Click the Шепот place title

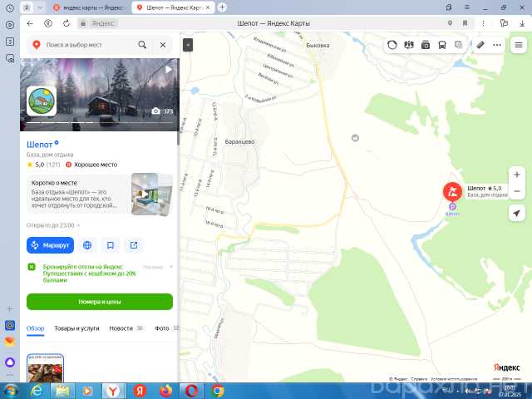tap(39, 145)
